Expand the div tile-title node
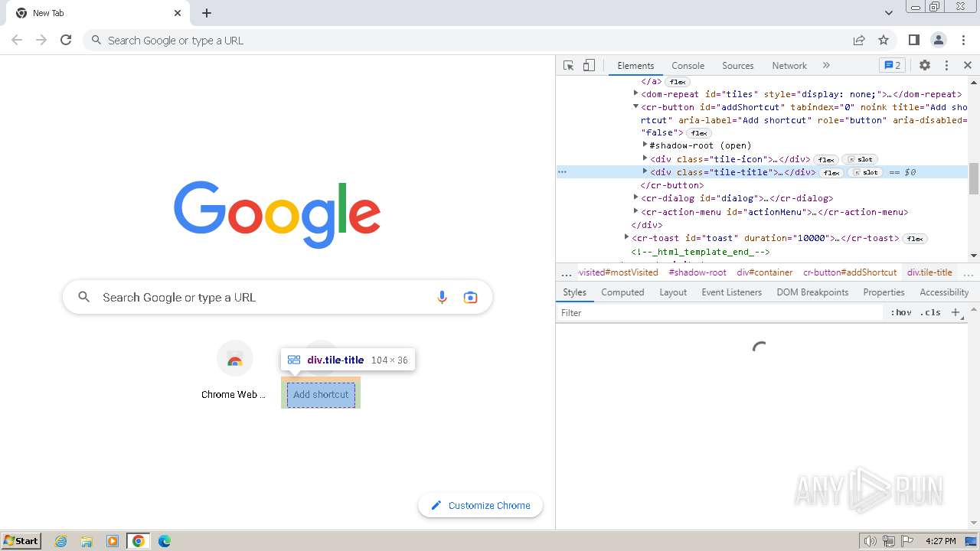This screenshot has width=980, height=551. 645,171
